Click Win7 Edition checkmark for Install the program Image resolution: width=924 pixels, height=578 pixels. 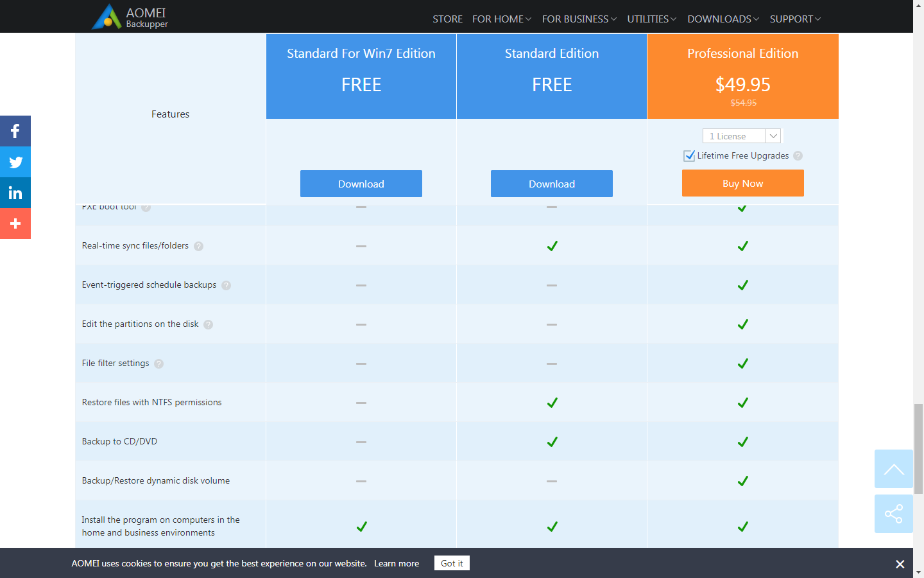361,527
